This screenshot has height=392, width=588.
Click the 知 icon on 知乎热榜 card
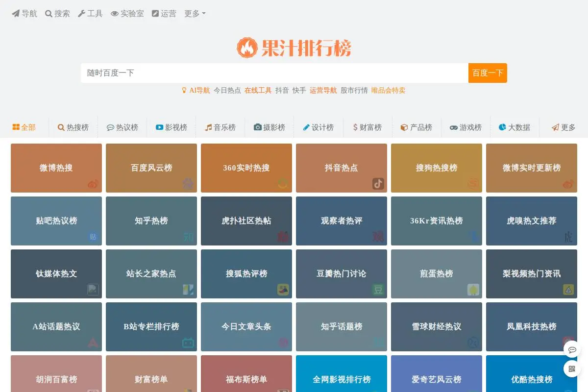(x=188, y=237)
